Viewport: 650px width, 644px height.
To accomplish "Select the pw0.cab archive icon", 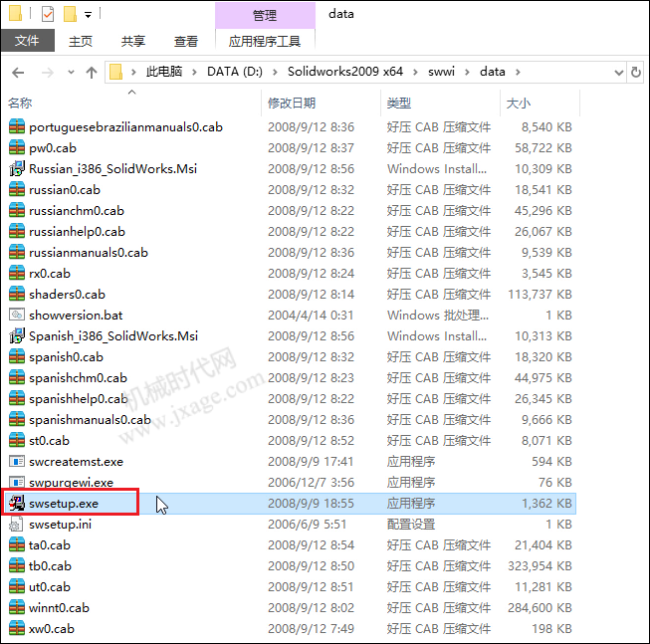I will (17, 148).
